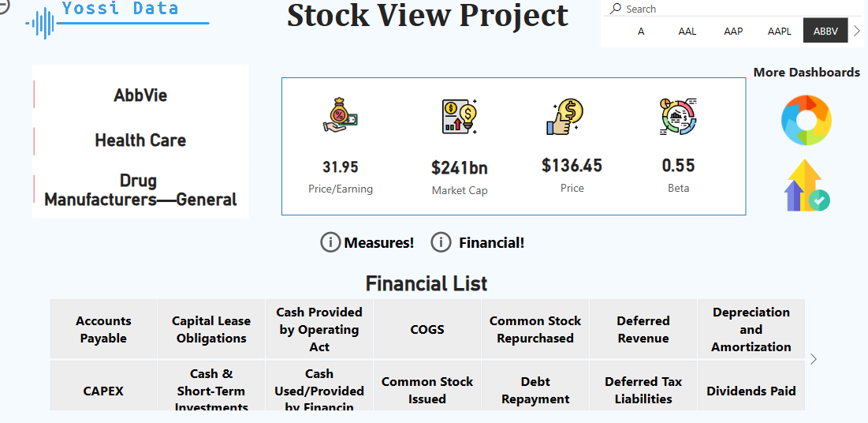Select the Dividends Paid tile
This screenshot has width=868, height=423.
click(751, 391)
